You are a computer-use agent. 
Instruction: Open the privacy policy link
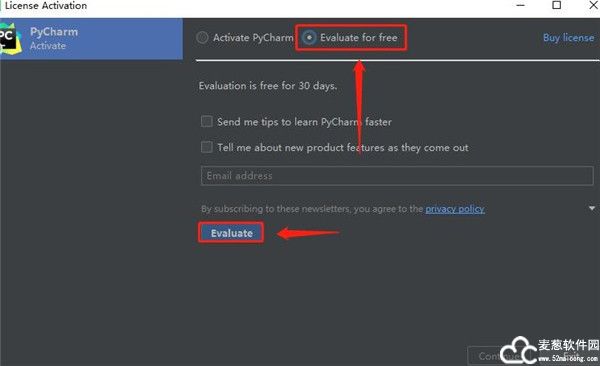[455, 209]
